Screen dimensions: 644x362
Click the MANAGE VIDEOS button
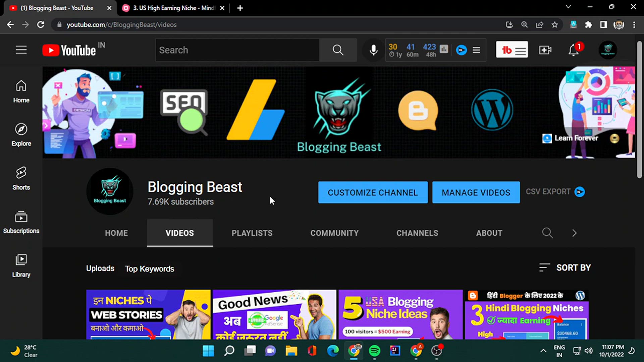pos(476,192)
